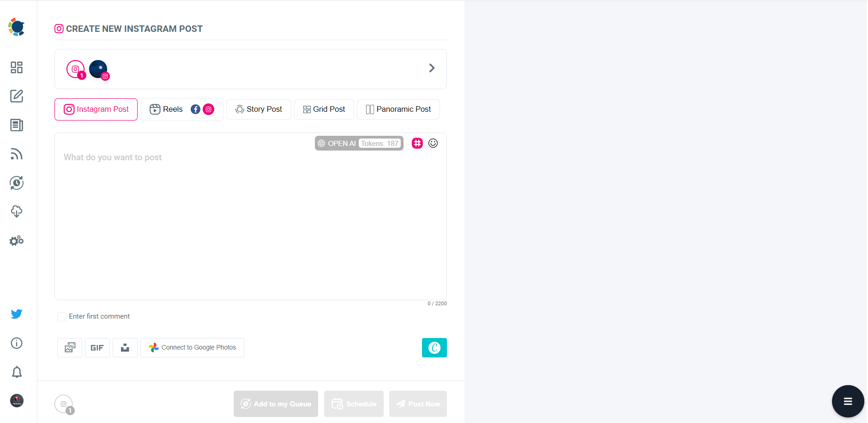Click the Post Now button

[x=417, y=404]
